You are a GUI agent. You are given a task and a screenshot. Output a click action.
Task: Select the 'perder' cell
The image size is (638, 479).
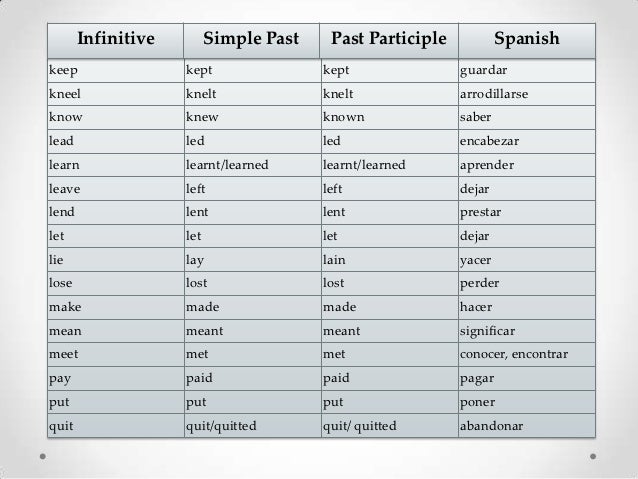(x=527, y=283)
